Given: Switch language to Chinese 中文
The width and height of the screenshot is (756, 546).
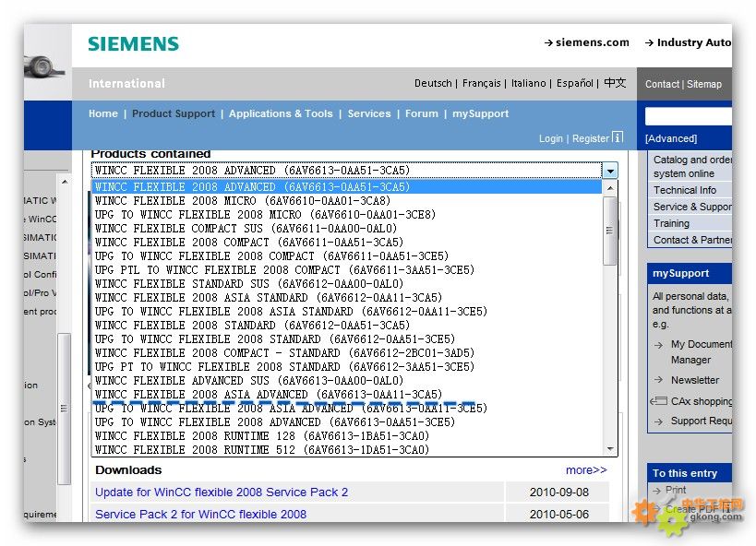Looking at the screenshot, I should pyautogui.click(x=615, y=83).
